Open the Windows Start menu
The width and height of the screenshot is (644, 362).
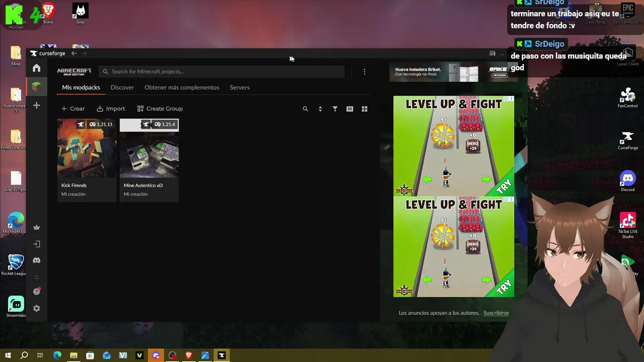pos(8,355)
